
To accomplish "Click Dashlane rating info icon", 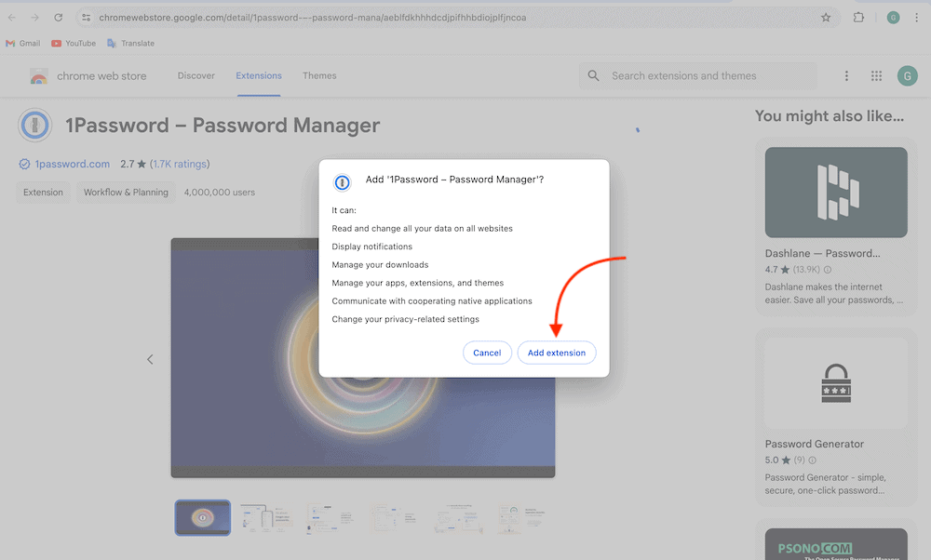I will pyautogui.click(x=828, y=270).
